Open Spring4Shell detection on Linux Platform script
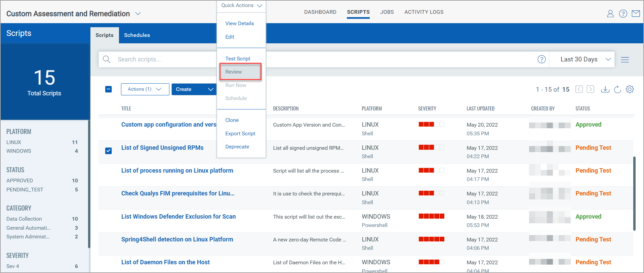644x273 pixels. click(x=177, y=239)
